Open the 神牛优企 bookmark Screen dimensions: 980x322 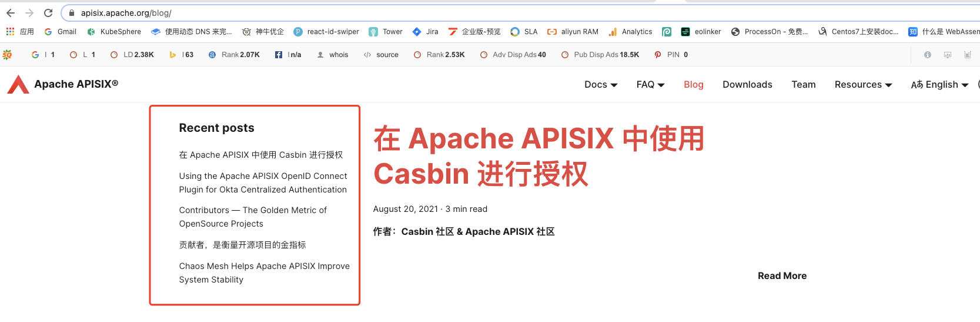tap(263, 32)
